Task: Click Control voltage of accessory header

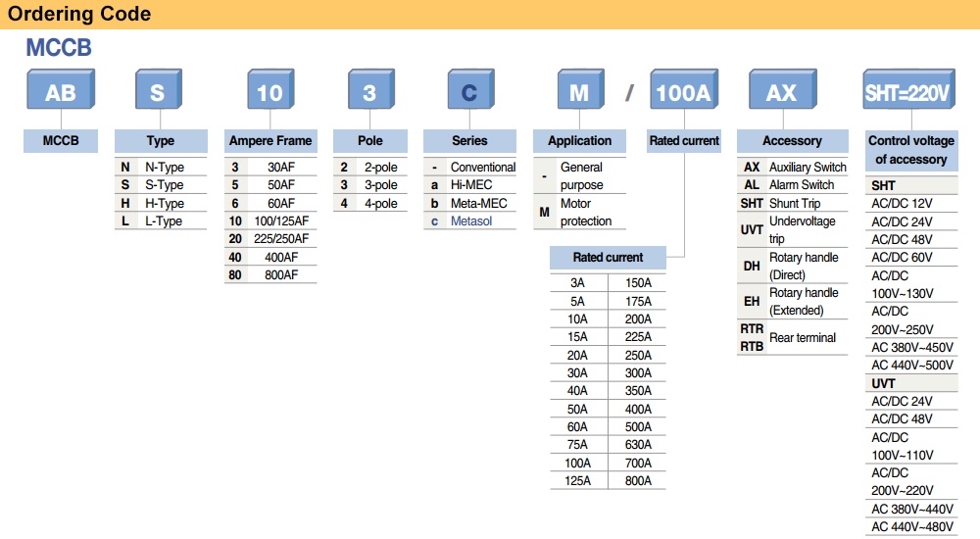Action: tap(911, 150)
